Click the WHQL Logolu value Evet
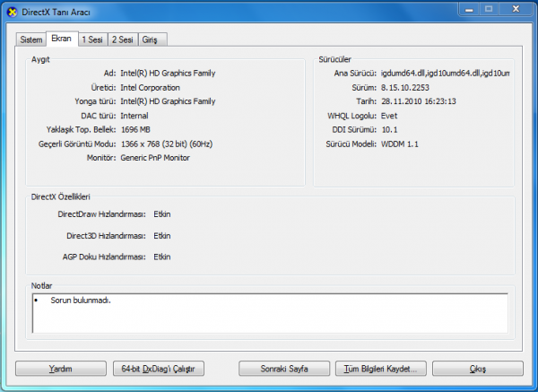538x392 pixels. (389, 116)
